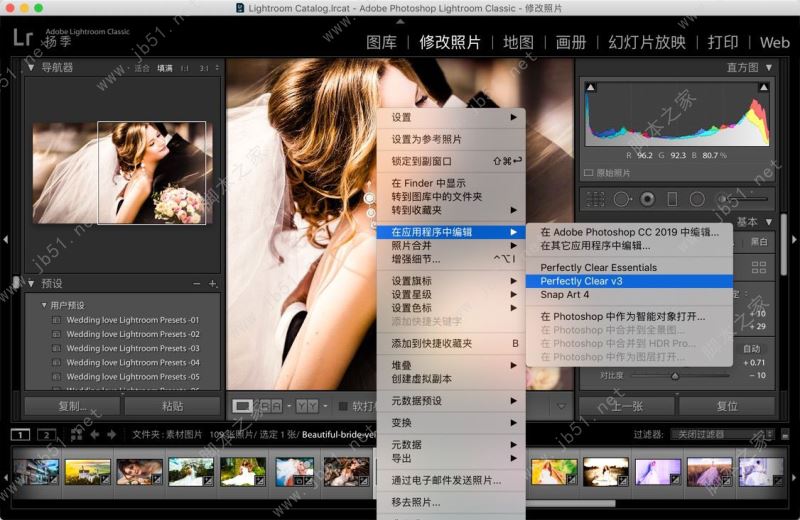Select 在 Adobe Photoshop CC 2019 中编辑

[629, 232]
